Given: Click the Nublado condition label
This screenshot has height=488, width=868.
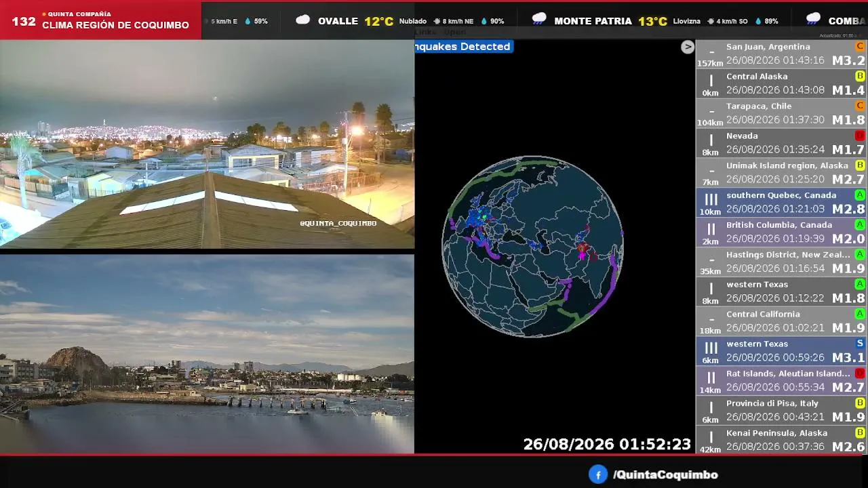Looking at the screenshot, I should point(413,22).
